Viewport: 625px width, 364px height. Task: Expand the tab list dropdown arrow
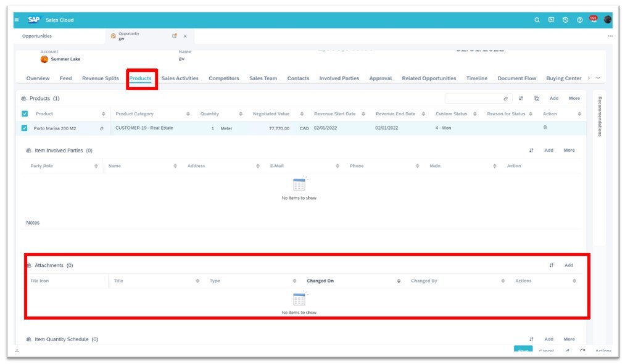click(598, 78)
